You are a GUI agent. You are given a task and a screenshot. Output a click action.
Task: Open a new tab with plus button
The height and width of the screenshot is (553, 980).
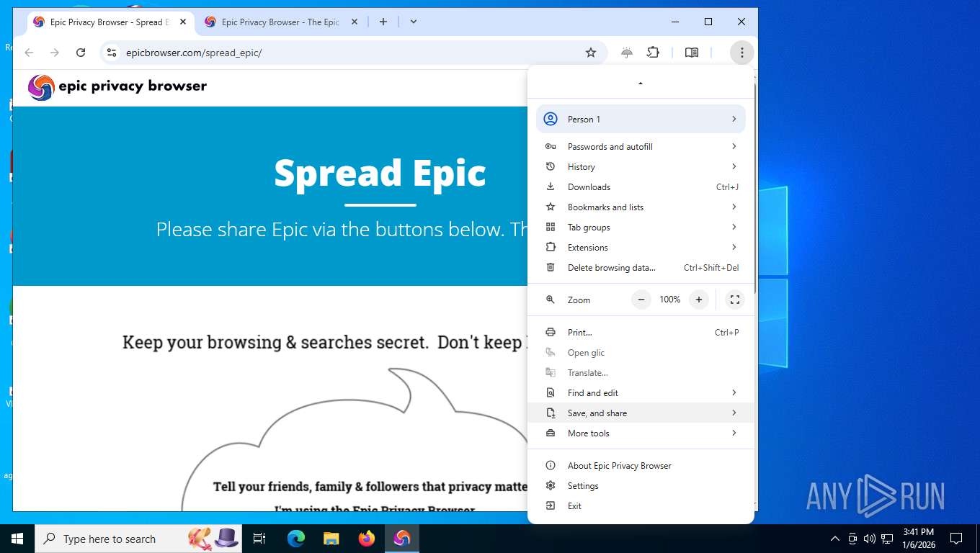coord(383,22)
